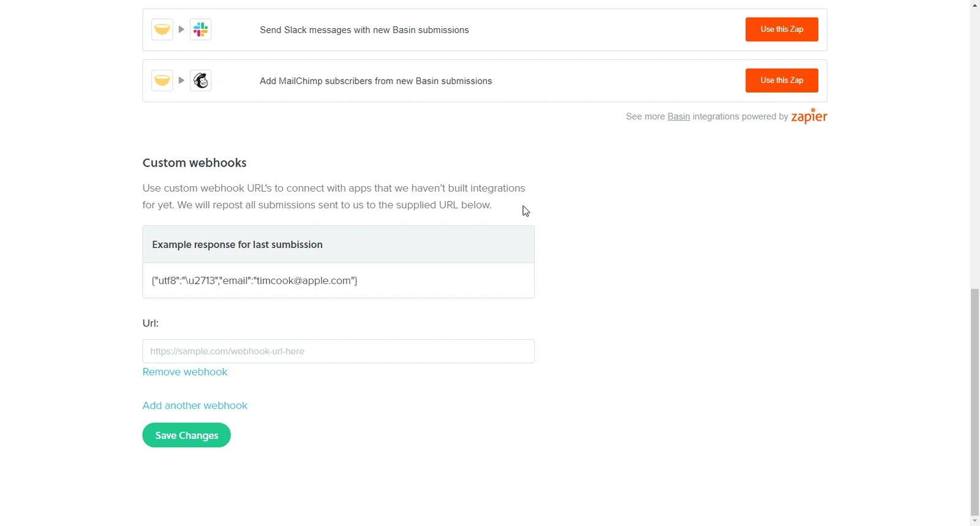Image resolution: width=980 pixels, height=526 pixels.
Task: Click Add another webhook
Action: pos(195,405)
